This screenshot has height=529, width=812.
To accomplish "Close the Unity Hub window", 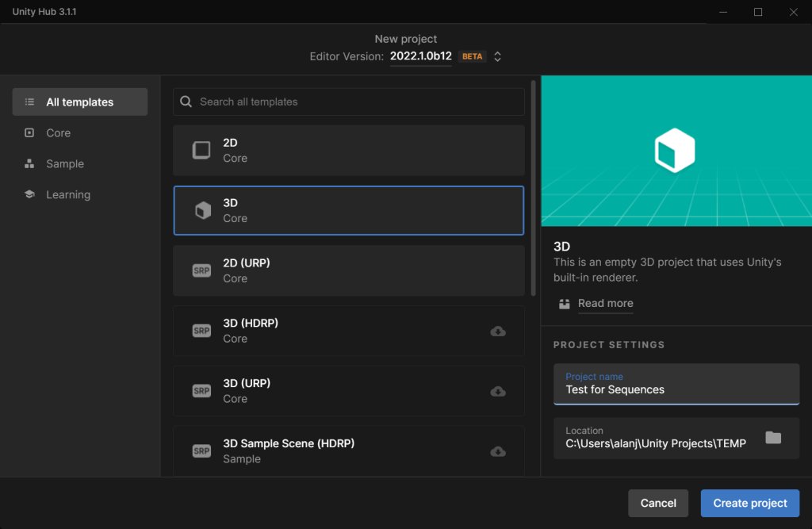I will [793, 12].
